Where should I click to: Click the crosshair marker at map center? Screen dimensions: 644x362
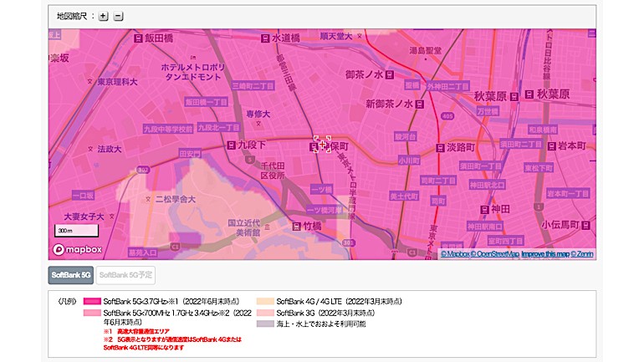tap(322, 145)
